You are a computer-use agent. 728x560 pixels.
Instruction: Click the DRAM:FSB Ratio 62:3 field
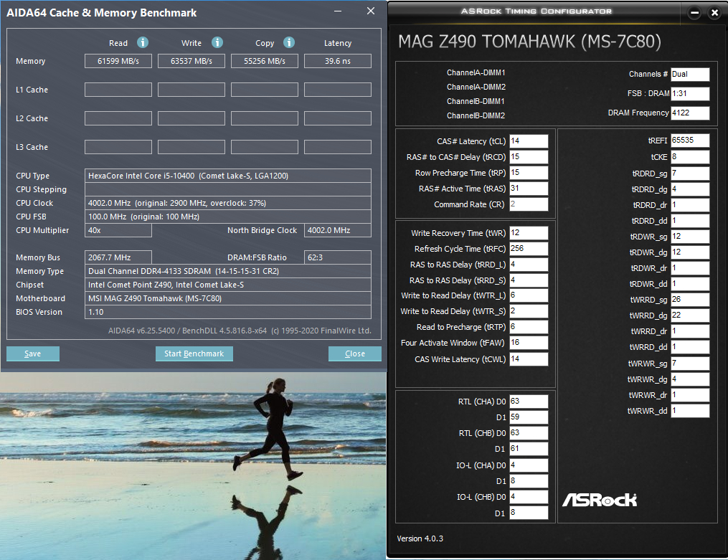(x=338, y=257)
